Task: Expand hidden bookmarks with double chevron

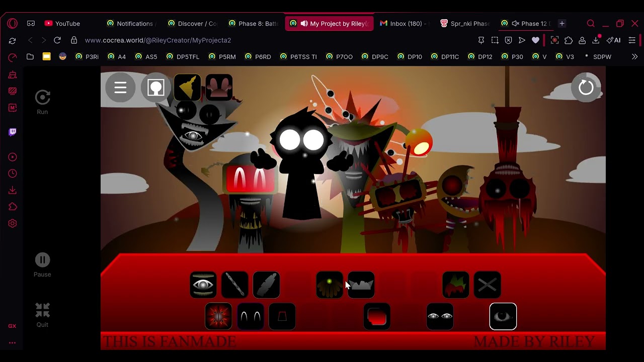Action: [634, 57]
